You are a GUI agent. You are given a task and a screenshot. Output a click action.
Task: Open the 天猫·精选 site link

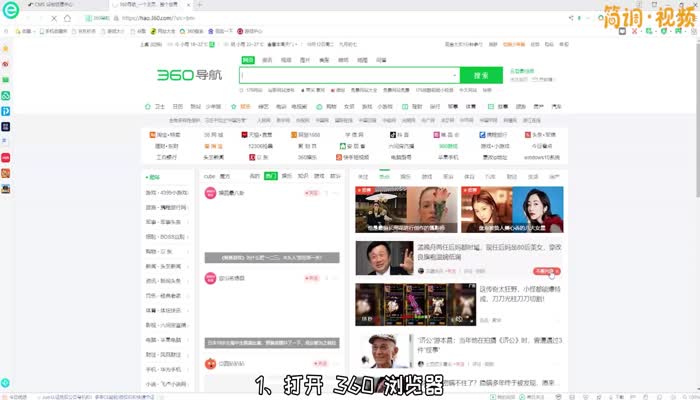(x=257, y=135)
